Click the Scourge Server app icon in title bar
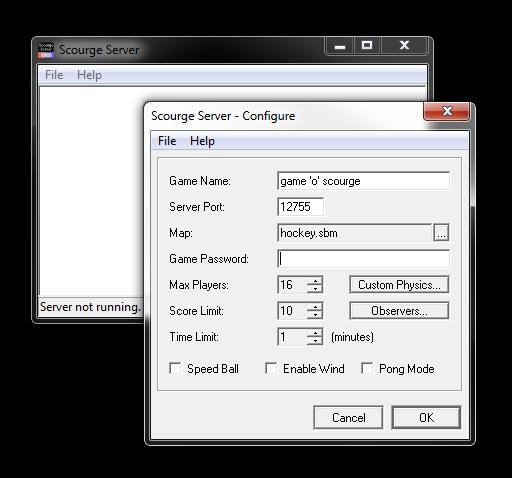 pos(46,50)
